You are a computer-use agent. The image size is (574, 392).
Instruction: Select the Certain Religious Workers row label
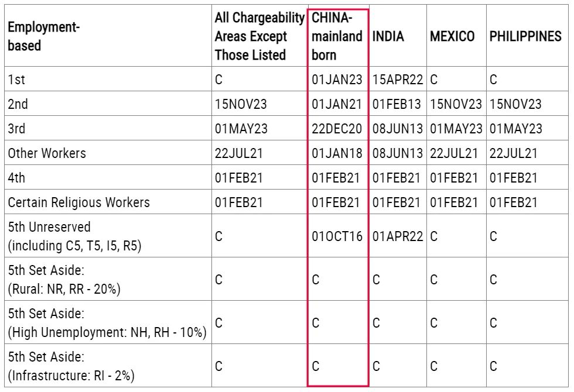click(78, 202)
